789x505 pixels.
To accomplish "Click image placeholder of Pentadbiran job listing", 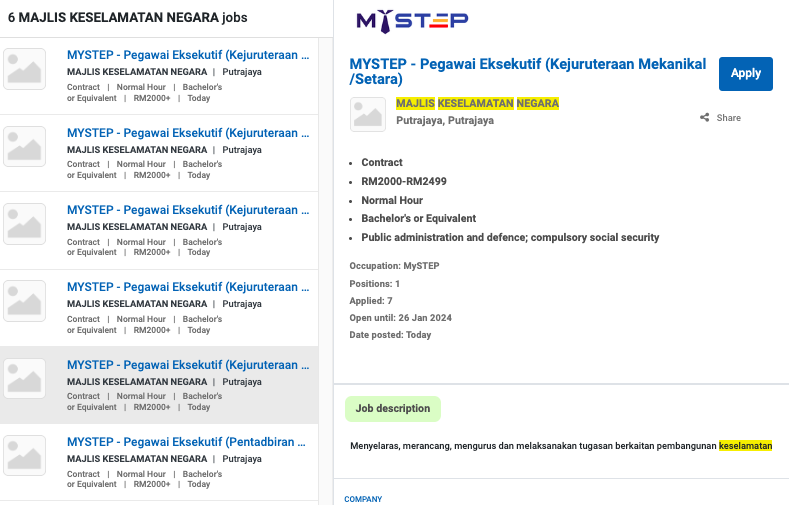I will pos(24,455).
